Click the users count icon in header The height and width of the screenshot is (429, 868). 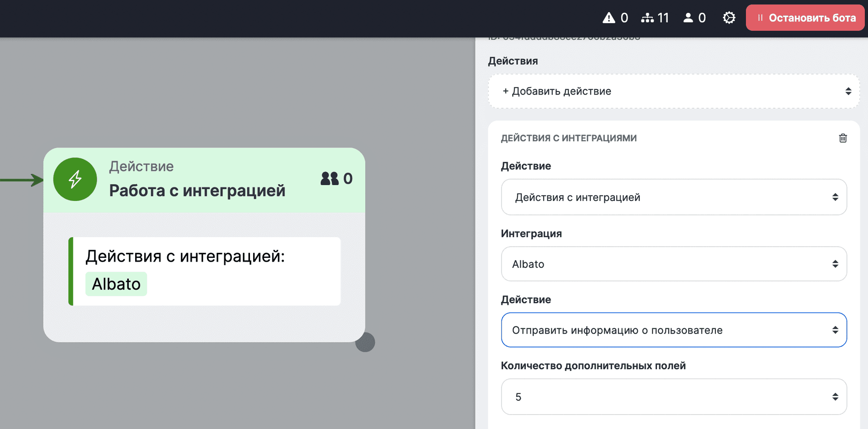(x=688, y=18)
